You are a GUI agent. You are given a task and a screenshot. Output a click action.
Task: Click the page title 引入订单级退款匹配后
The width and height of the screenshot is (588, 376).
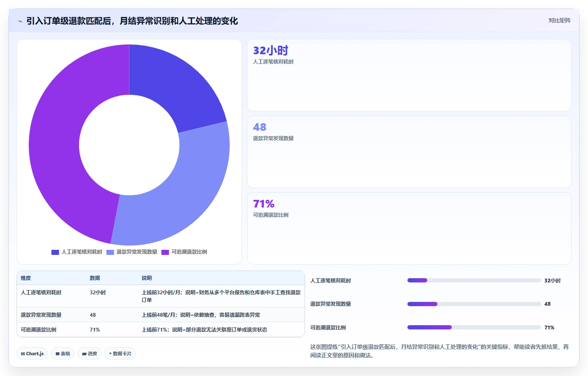pos(132,21)
